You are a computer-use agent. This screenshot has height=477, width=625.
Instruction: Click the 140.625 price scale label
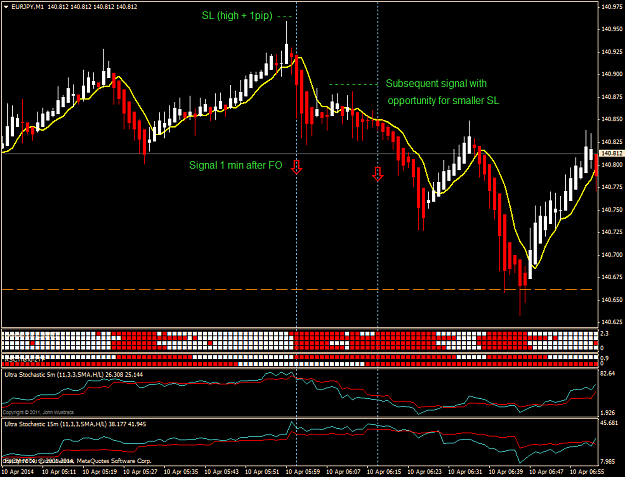(612, 322)
